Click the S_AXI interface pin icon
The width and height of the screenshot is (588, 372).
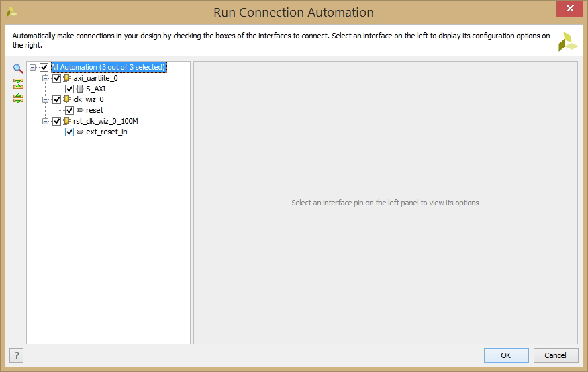[80, 89]
